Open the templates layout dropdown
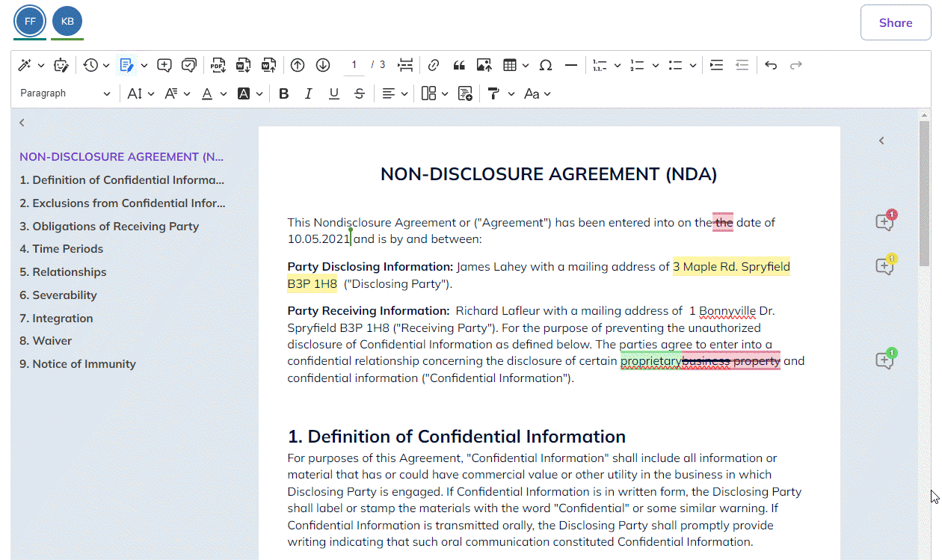This screenshot has width=942, height=560. tap(434, 93)
